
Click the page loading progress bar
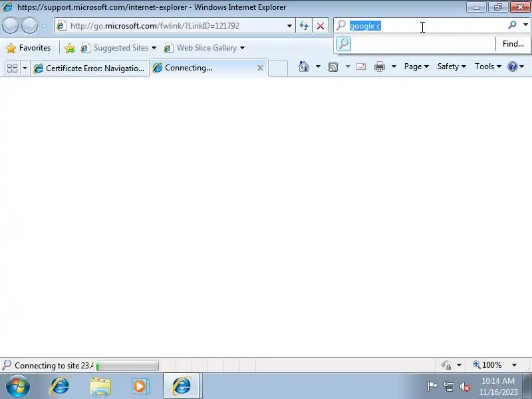pos(127,366)
